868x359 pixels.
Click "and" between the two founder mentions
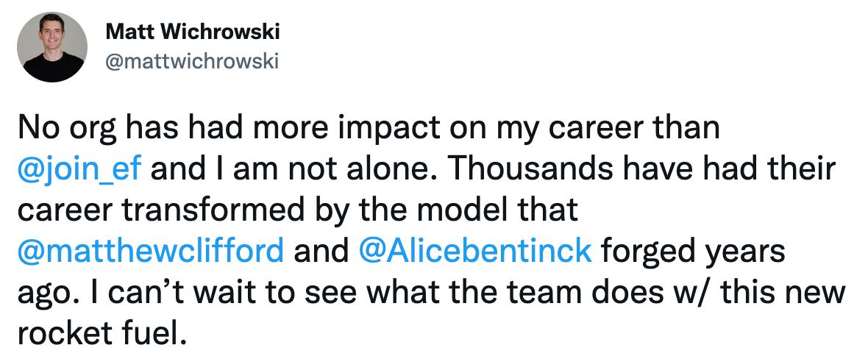pyautogui.click(x=321, y=250)
